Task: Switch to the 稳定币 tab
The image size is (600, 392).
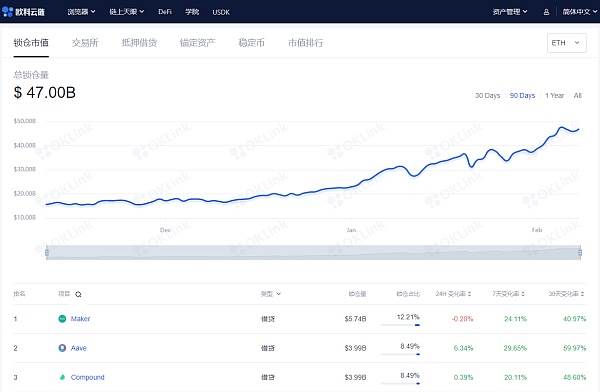Action: coord(251,43)
